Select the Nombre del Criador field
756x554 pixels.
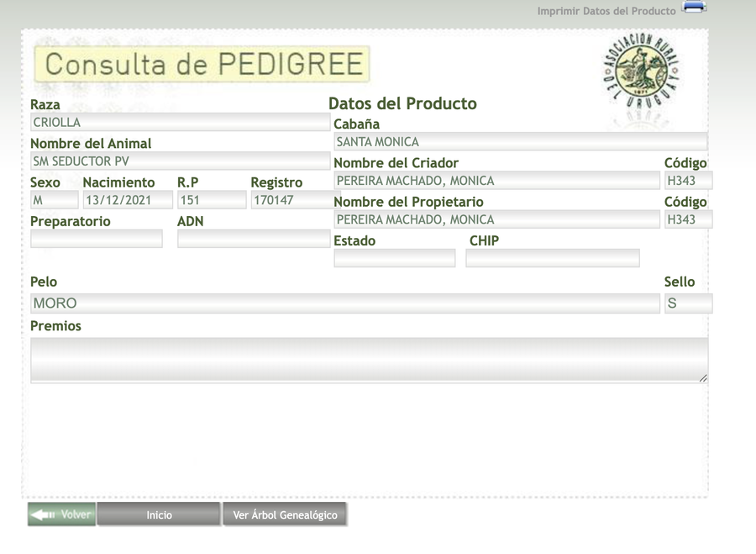(496, 180)
